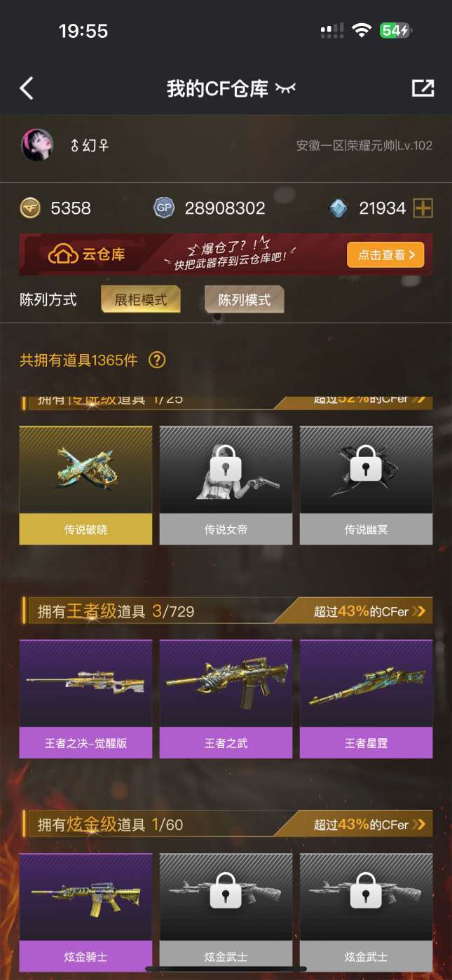The height and width of the screenshot is (980, 452).
Task: Tap the back arrow icon
Action: [27, 88]
